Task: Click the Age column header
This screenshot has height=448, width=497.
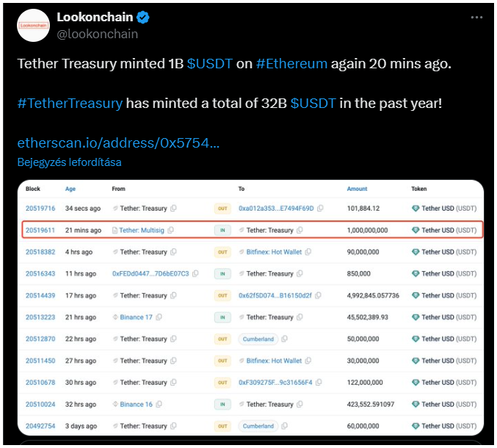Action: 70,189
